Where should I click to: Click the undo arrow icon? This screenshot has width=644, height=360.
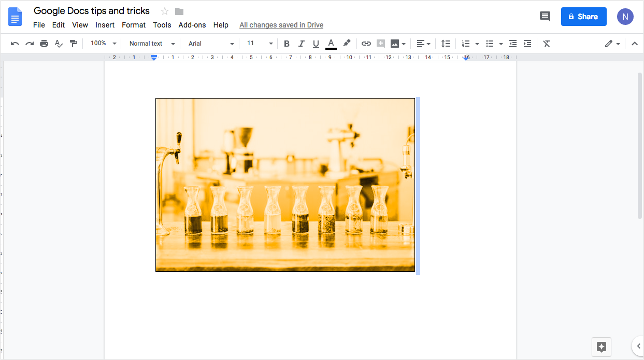pyautogui.click(x=15, y=44)
